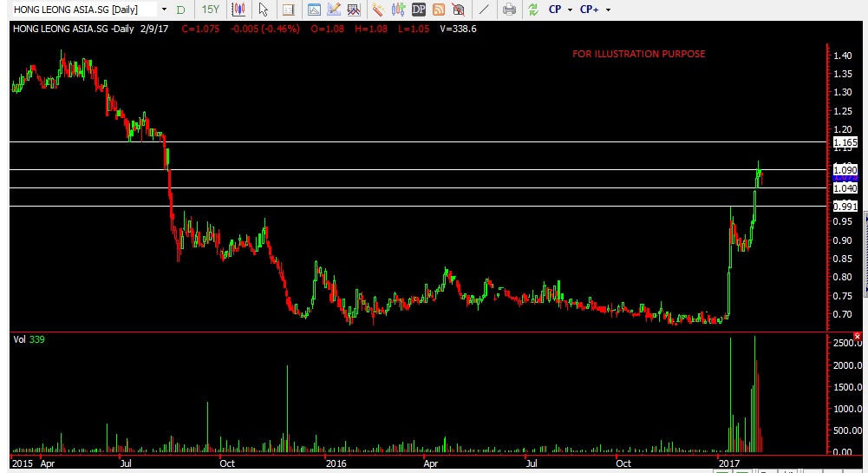Expand the CP dropdown arrow
868x473 pixels.
tap(571, 10)
